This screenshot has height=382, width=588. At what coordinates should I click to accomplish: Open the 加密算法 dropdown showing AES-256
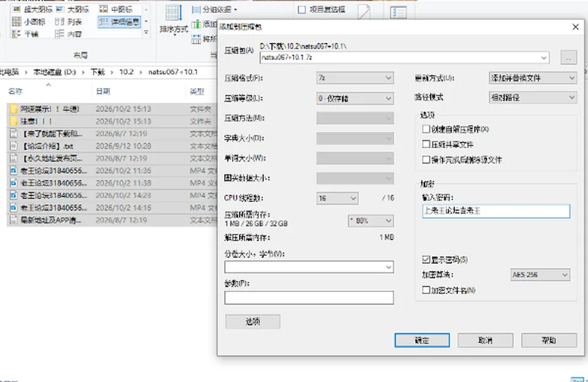540,275
